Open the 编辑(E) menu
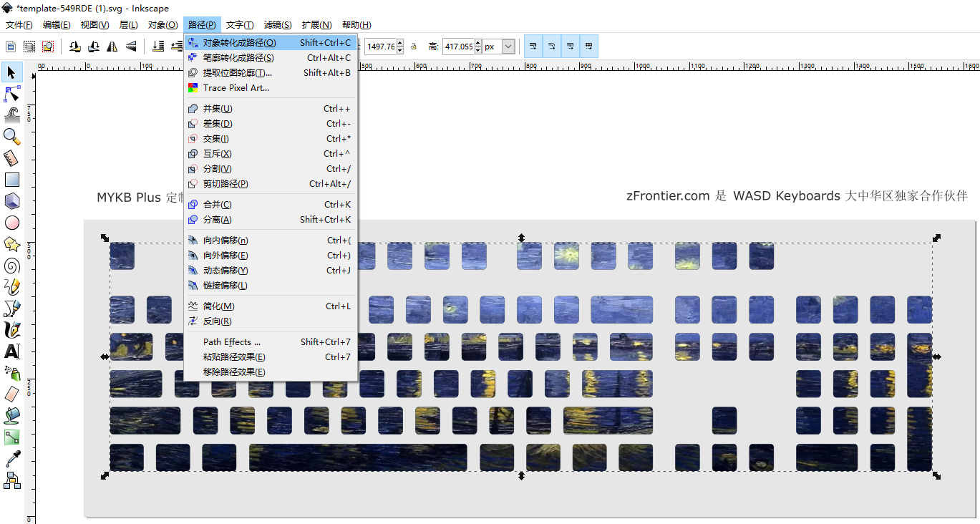The height and width of the screenshot is (524, 980). coord(57,25)
